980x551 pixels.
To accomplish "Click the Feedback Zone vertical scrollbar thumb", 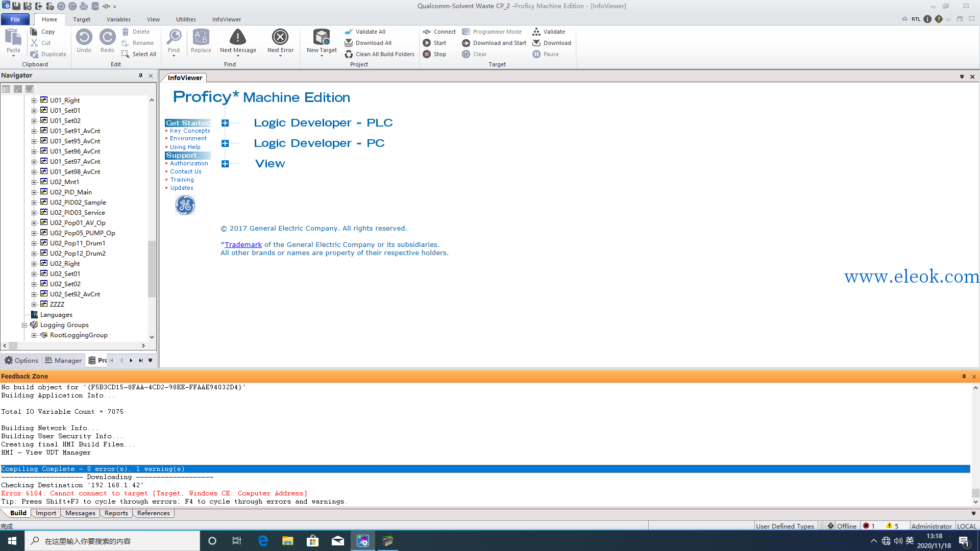I will pyautogui.click(x=975, y=493).
